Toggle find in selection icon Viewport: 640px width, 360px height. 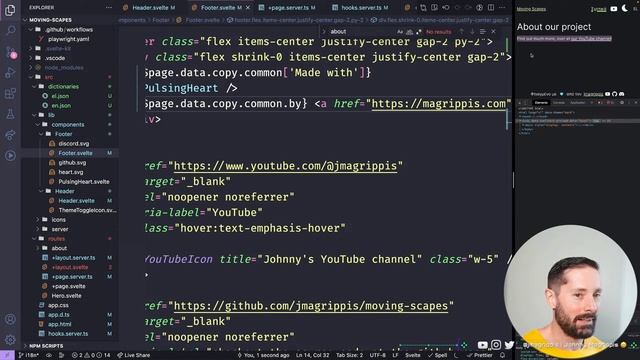[x=483, y=31]
